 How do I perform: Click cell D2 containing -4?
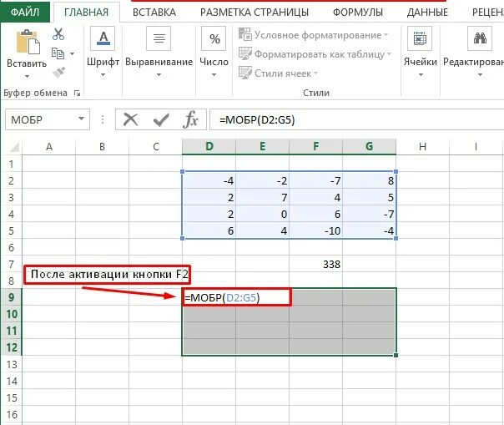point(209,180)
